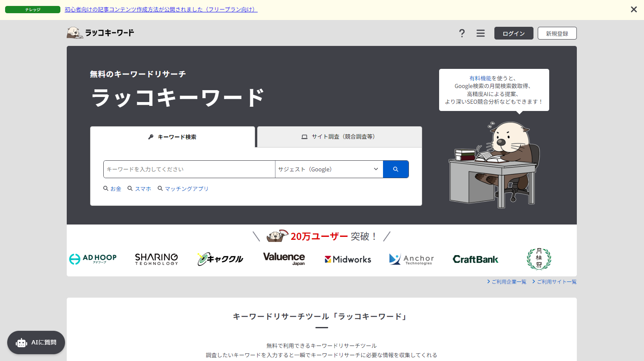Click the 20万ユーザー 突破！ text
Viewport: 644px width, 361px height.
pyautogui.click(x=333, y=236)
